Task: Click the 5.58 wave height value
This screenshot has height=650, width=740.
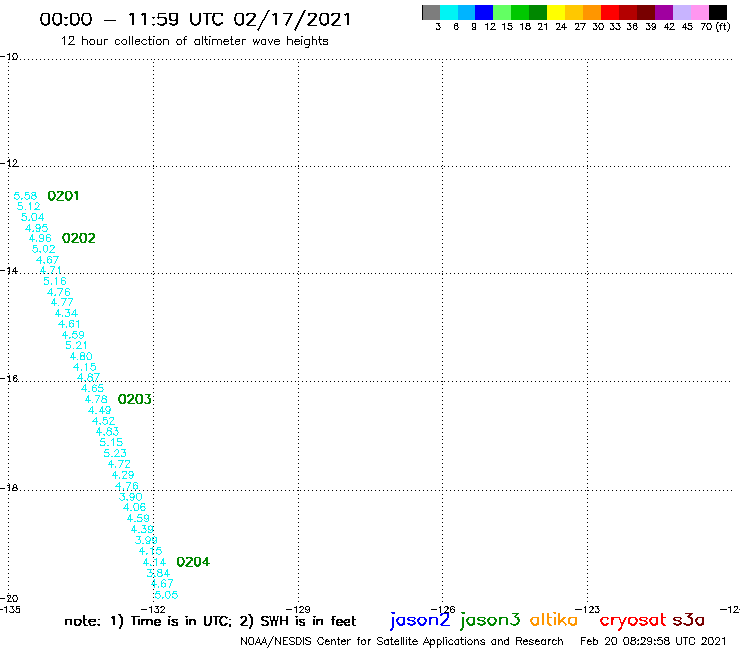Action: tap(25, 196)
